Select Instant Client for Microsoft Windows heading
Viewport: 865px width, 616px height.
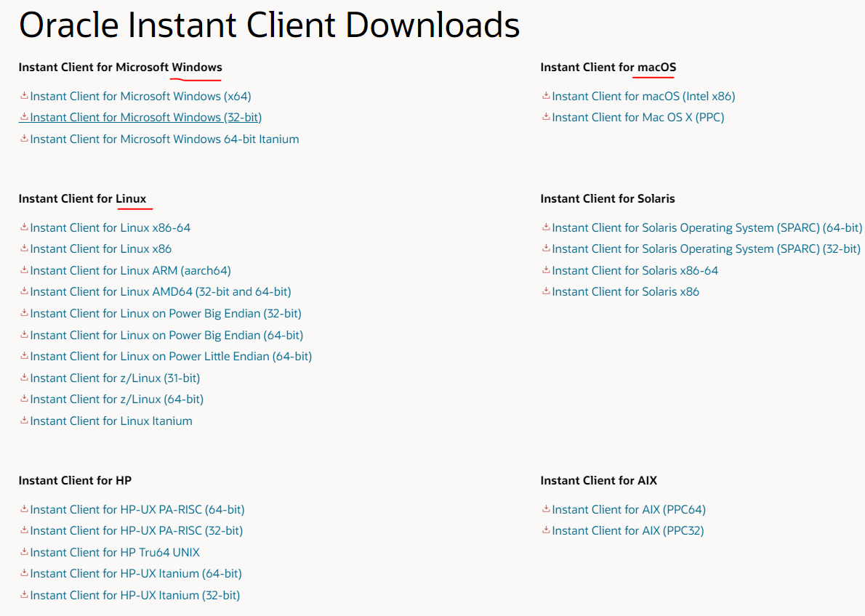[120, 68]
